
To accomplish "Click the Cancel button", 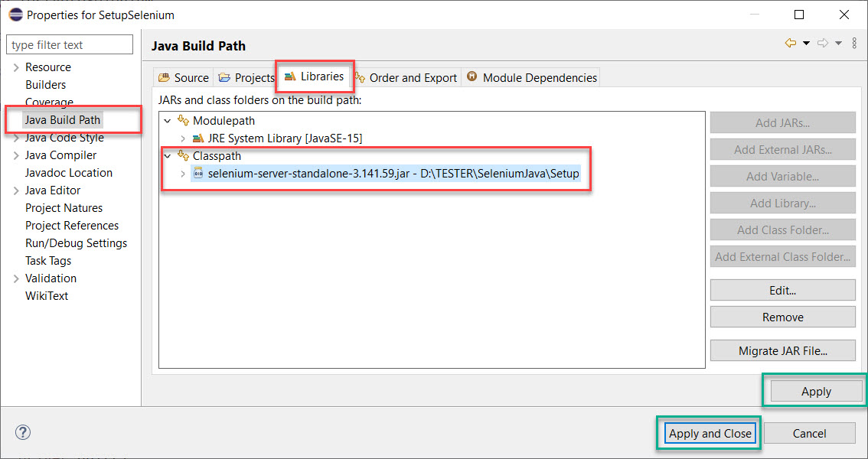I will point(809,433).
